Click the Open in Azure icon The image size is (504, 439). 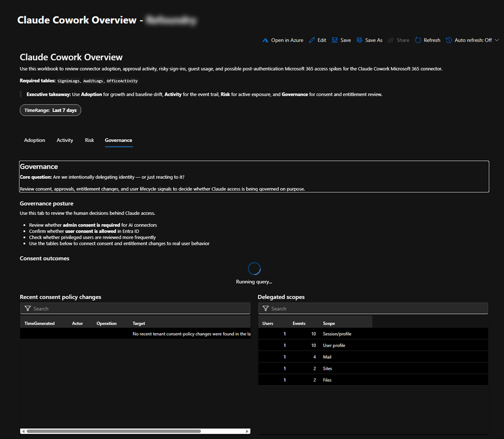[x=266, y=40]
